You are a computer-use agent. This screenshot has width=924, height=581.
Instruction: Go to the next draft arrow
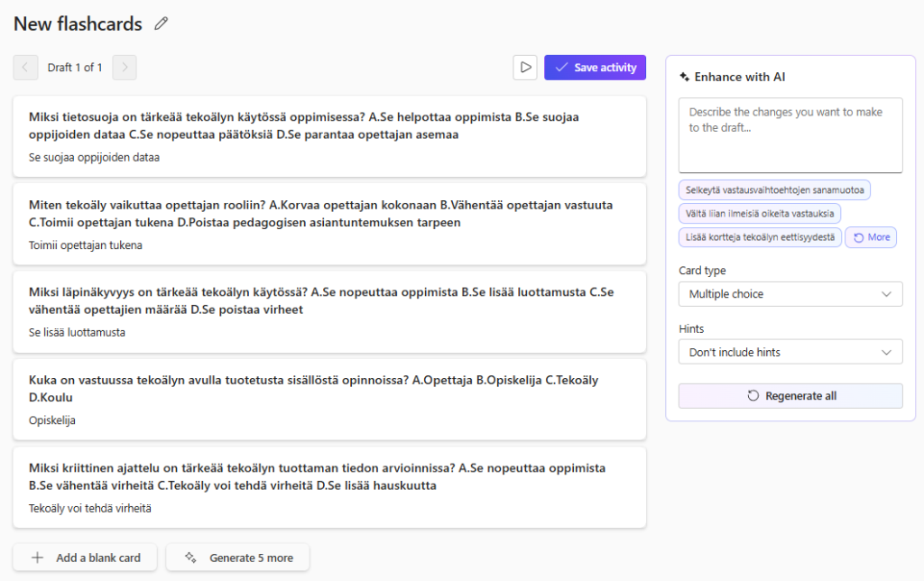tap(125, 68)
